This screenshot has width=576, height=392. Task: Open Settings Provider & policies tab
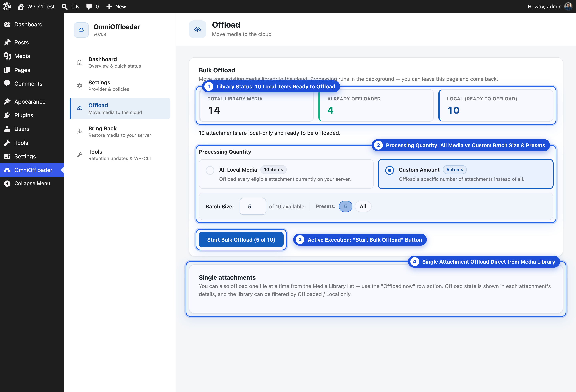tap(120, 85)
